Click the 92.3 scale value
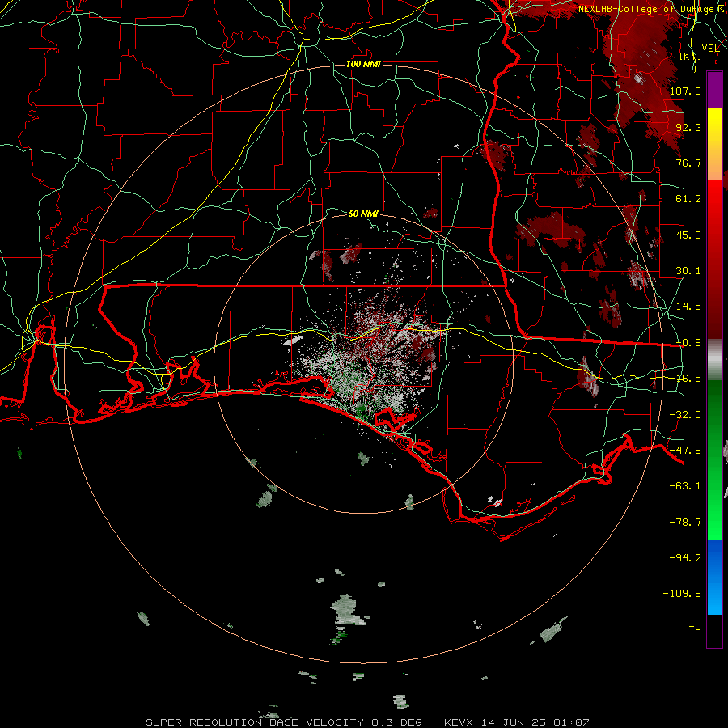 pyautogui.click(x=688, y=127)
